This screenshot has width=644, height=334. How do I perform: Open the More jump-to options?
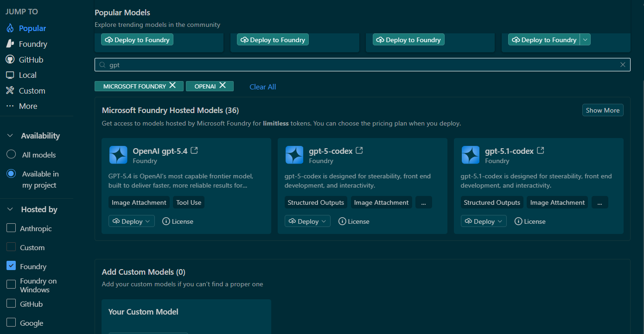(28, 106)
